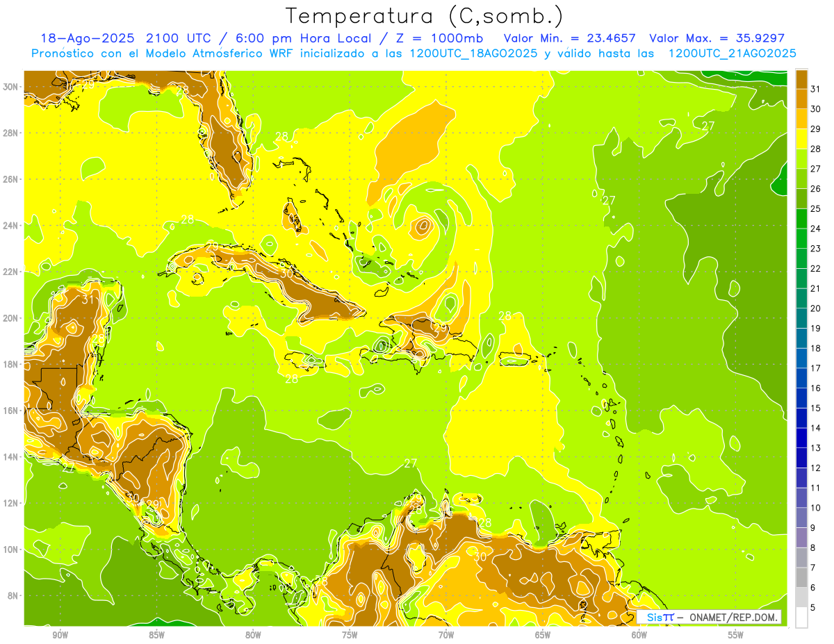
Task: Pick the blue swatch between 14 and 15
Action: pyautogui.click(x=801, y=418)
